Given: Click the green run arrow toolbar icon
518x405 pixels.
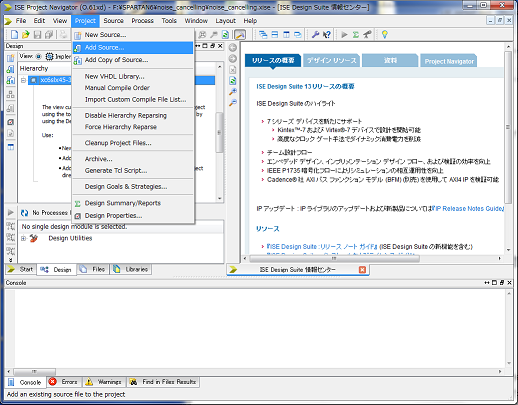Looking at the screenshot, I should [x=344, y=34].
